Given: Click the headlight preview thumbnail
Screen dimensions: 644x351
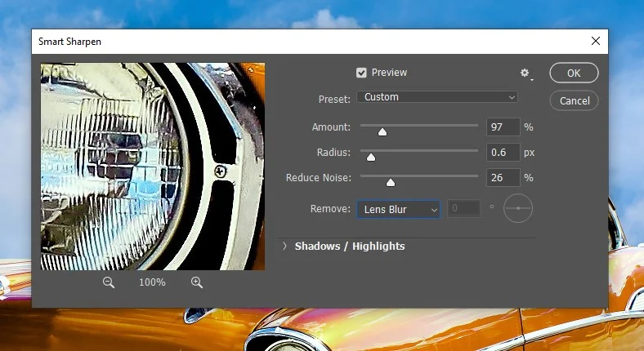Looking at the screenshot, I should point(153,167).
